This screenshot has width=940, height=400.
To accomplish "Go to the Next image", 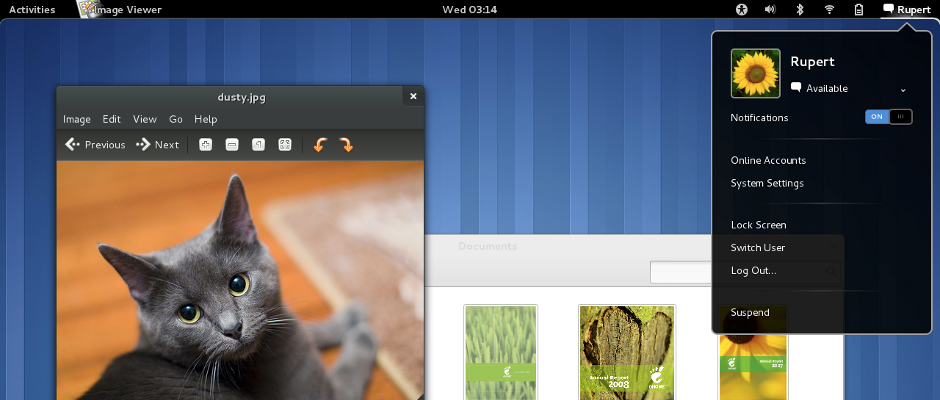I will [x=158, y=145].
